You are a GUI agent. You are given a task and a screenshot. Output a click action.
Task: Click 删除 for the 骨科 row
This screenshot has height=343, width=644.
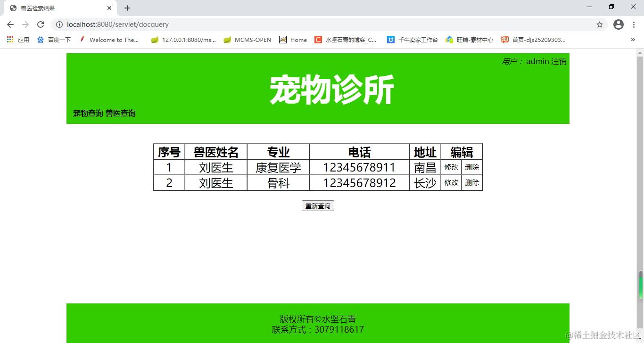471,183
